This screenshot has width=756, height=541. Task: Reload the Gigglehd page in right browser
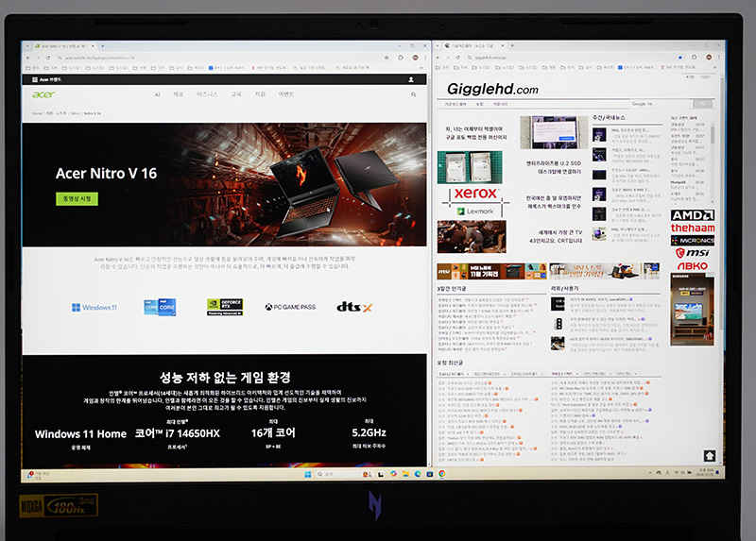(457, 58)
